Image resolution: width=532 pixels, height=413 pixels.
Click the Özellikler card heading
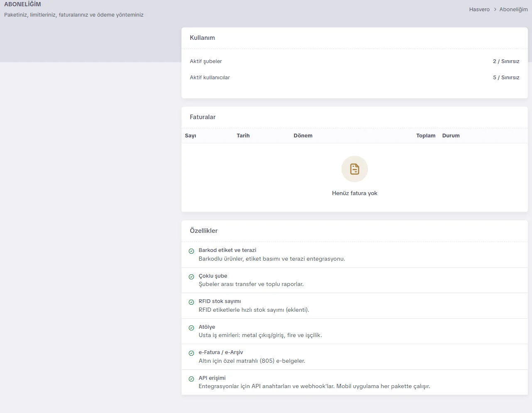coord(203,231)
